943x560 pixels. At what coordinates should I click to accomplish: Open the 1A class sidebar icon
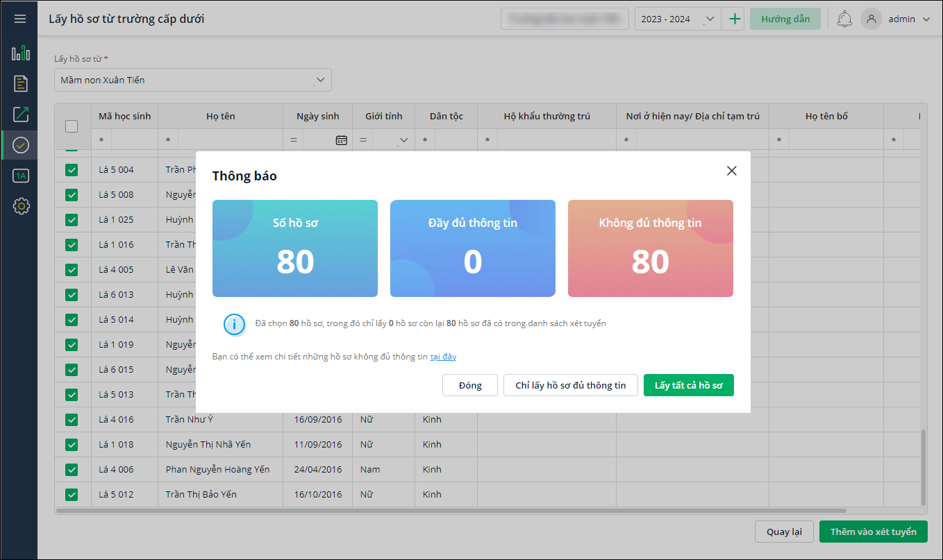[21, 176]
